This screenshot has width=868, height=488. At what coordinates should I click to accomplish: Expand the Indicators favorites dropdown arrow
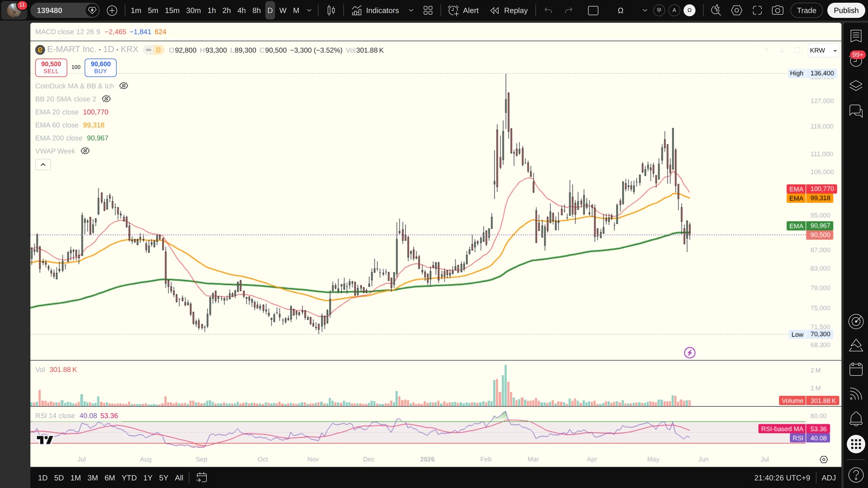(x=411, y=10)
